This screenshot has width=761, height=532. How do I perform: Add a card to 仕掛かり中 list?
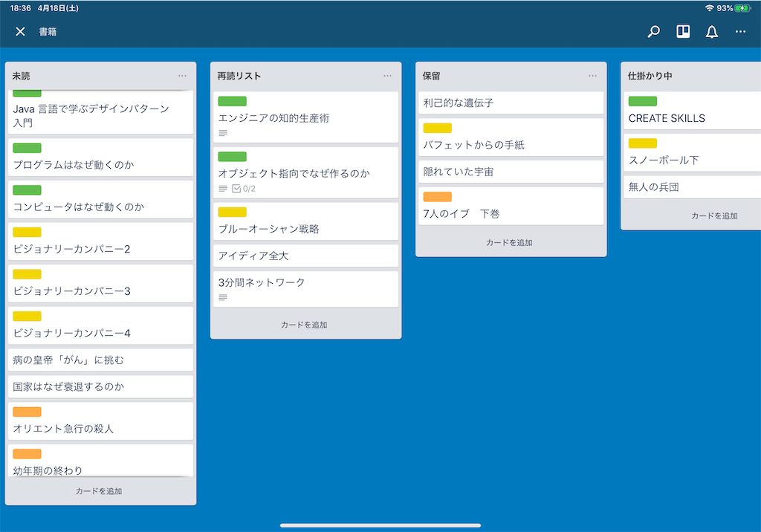pos(714,216)
